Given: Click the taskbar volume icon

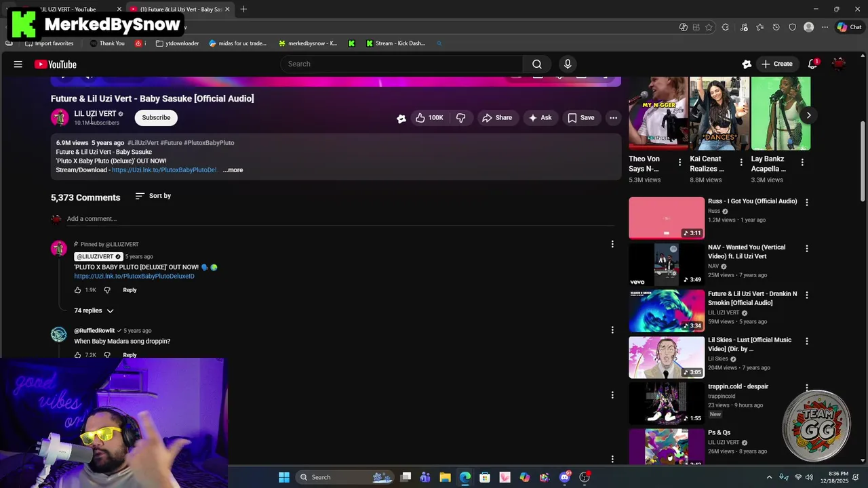Looking at the screenshot, I should [810, 477].
